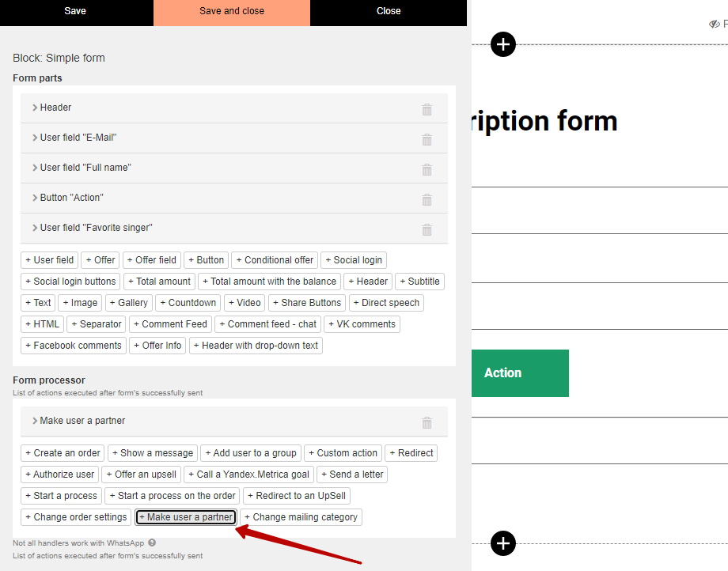
Task: Delete the Header form part
Action: click(427, 109)
